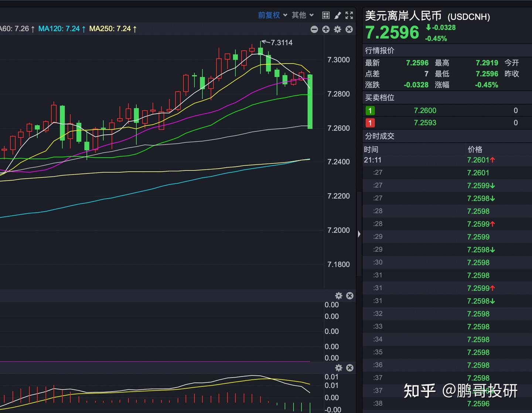
Task: Click the 涨跌 value -0.0328
Action: click(x=416, y=85)
